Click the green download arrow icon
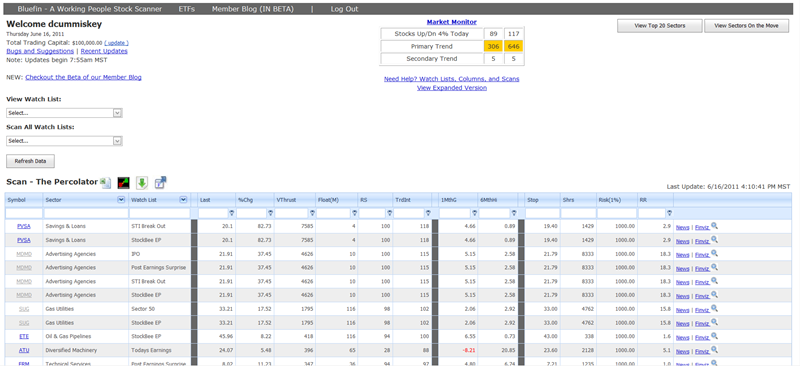Image resolution: width=800 pixels, height=366 pixels. tap(142, 183)
